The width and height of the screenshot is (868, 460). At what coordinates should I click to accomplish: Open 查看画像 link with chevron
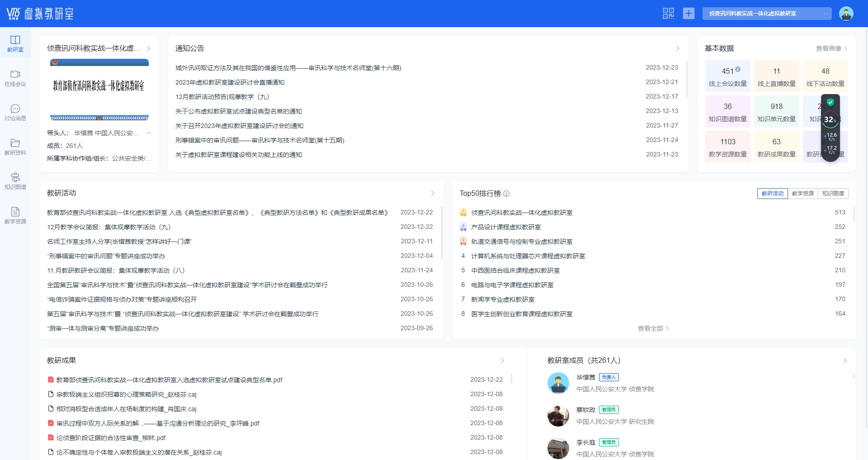[x=831, y=48]
